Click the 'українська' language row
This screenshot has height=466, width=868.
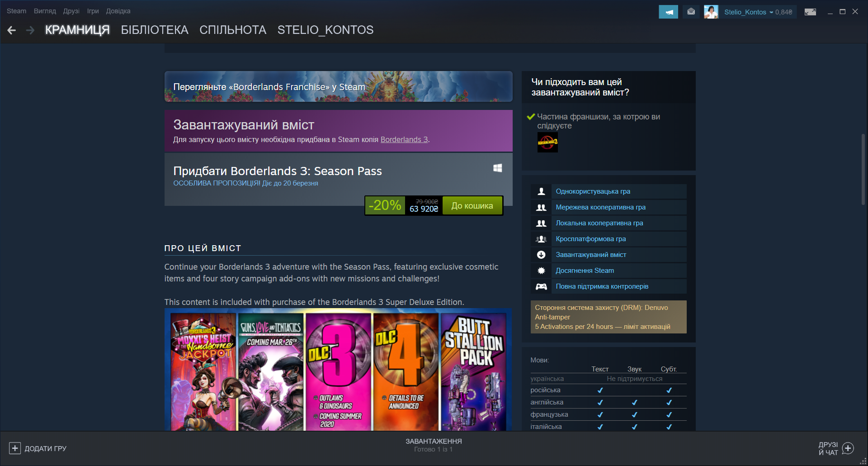point(609,379)
